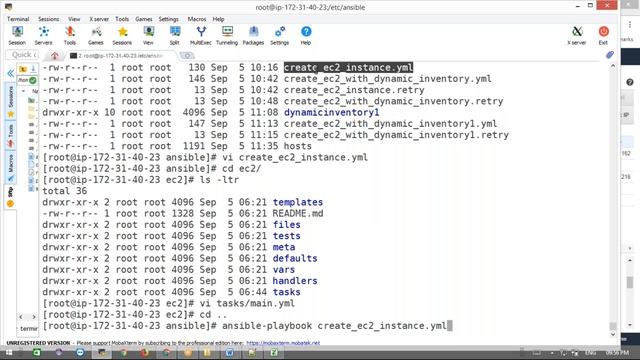Viewport: 640px width, 360px height.
Task: Open the View menu in the menu bar
Action: click(x=74, y=19)
